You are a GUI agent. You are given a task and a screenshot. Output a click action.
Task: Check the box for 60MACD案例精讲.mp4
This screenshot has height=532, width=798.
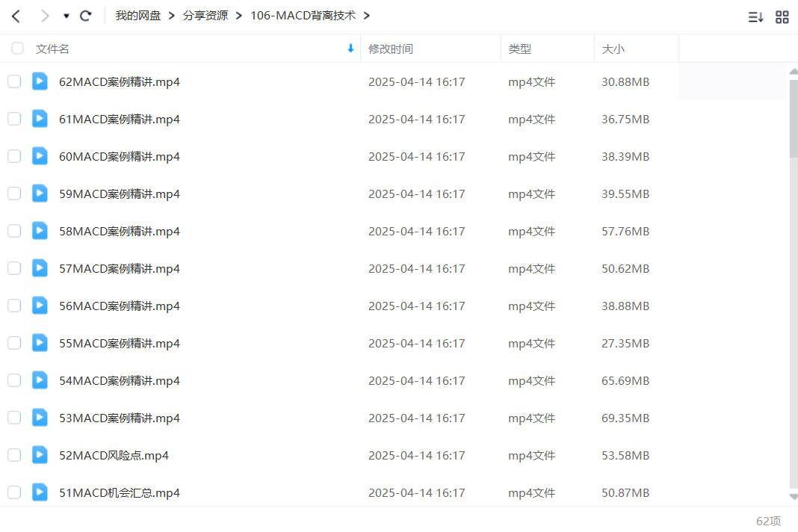click(x=14, y=156)
